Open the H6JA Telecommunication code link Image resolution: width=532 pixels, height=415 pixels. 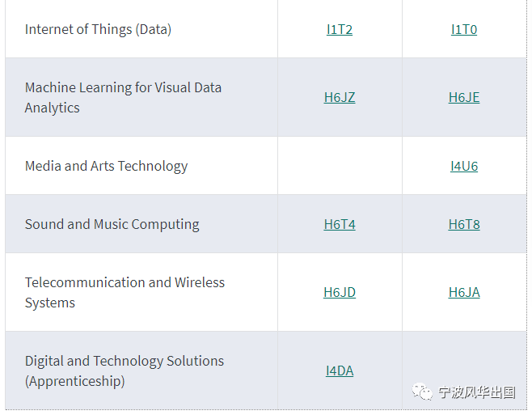(x=464, y=292)
